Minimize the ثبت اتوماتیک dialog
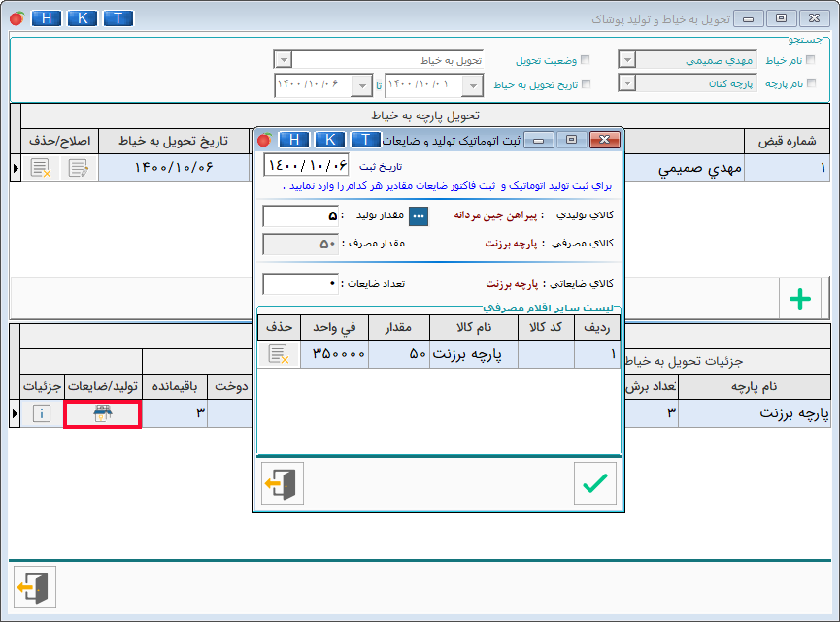840x622 pixels. pos(539,140)
